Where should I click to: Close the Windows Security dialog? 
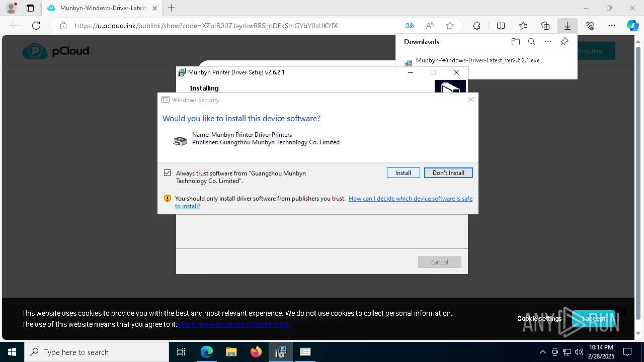pos(471,100)
